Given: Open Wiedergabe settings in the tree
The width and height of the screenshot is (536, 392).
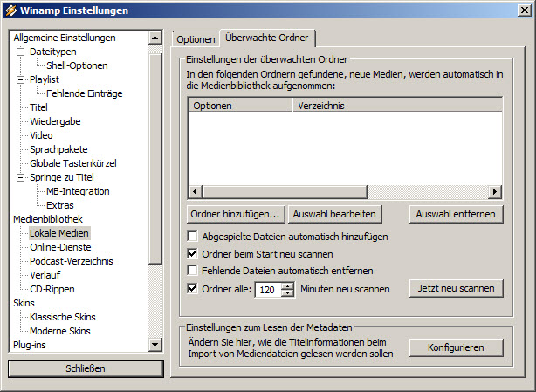Looking at the screenshot, I should tap(55, 121).
